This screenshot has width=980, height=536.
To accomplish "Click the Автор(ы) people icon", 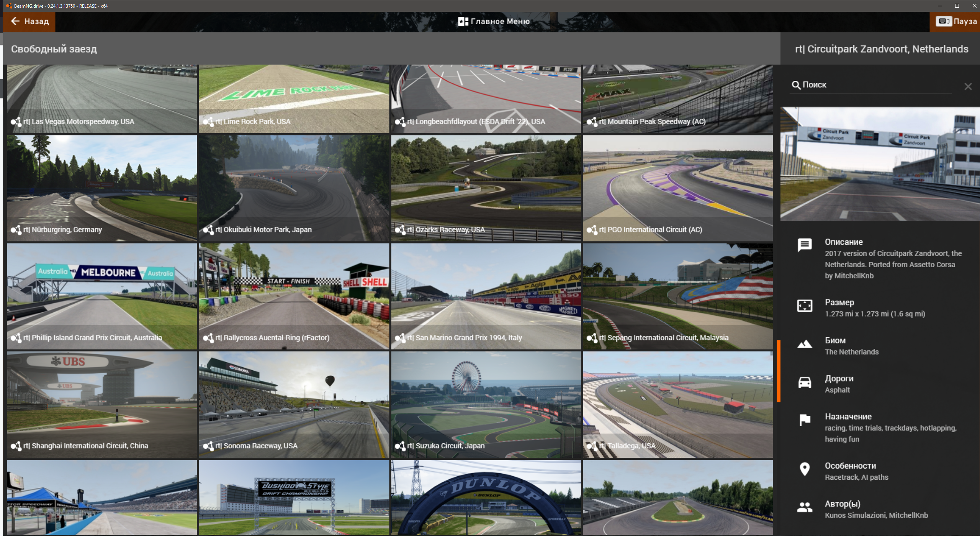I will 805,507.
